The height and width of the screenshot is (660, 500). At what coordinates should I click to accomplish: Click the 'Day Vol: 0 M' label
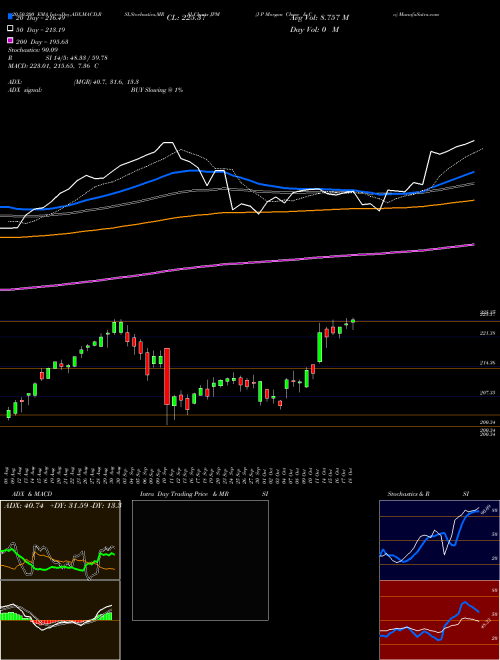click(x=314, y=30)
